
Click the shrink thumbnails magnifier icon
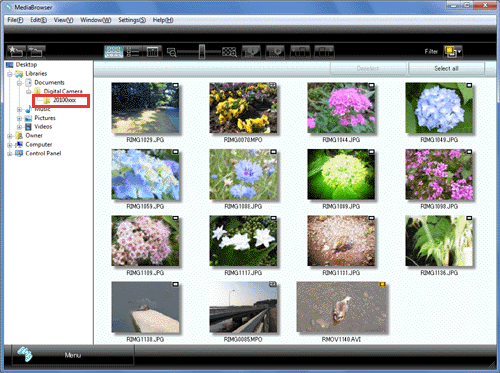(x=171, y=52)
